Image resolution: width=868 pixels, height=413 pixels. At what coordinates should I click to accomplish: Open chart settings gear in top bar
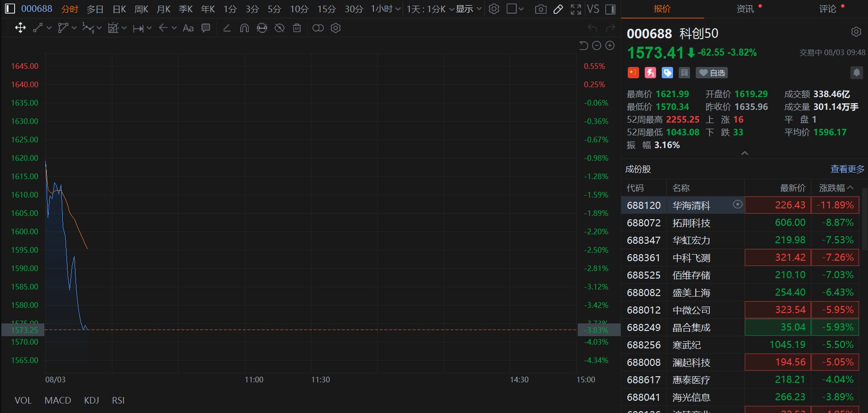click(x=494, y=9)
